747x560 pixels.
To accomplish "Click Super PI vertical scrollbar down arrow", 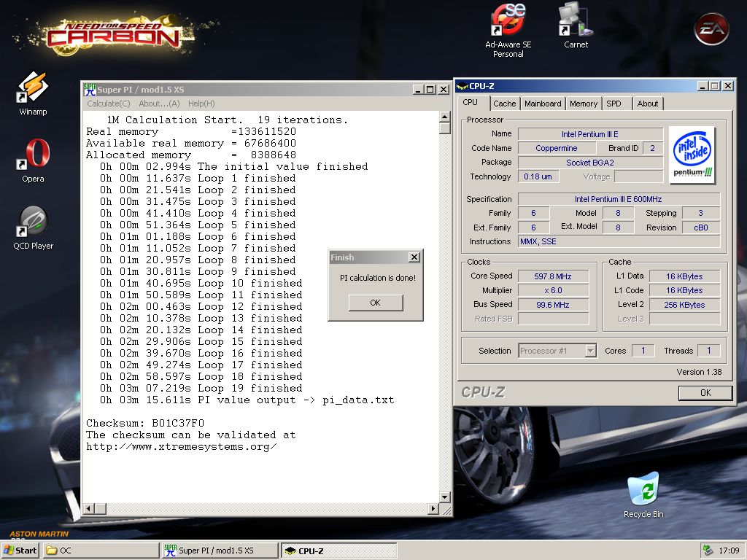I will (x=444, y=497).
